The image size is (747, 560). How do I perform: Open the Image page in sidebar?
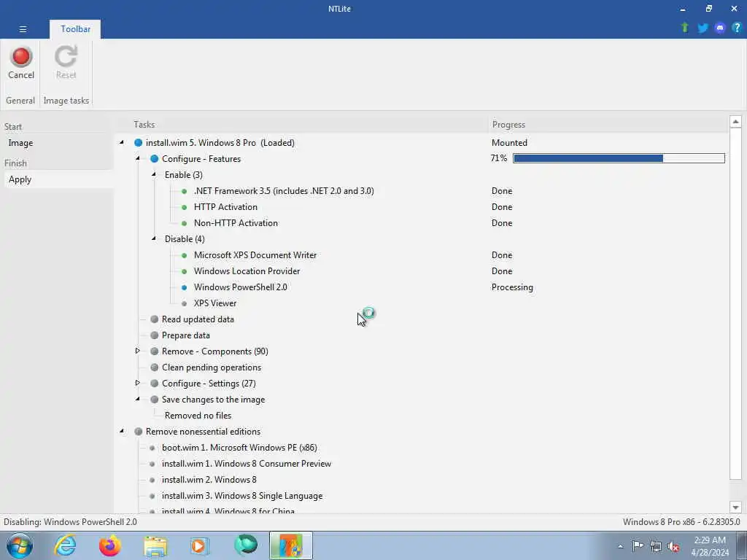pyautogui.click(x=20, y=143)
